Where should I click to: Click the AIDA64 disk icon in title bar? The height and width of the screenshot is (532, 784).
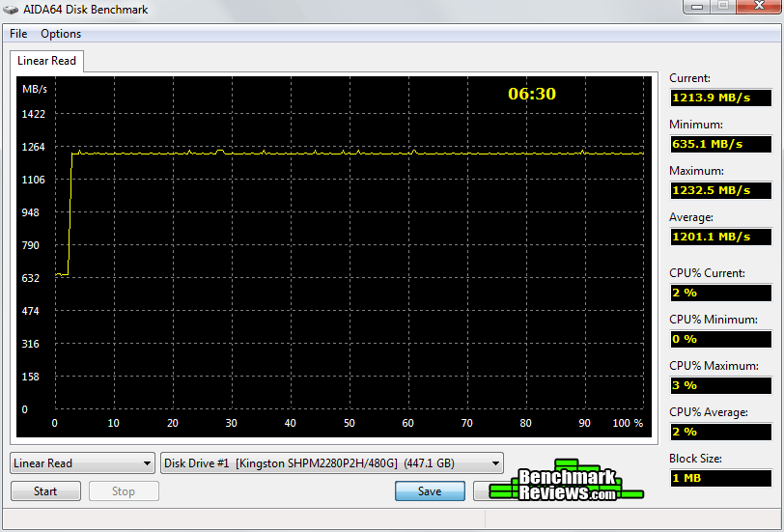click(13, 9)
